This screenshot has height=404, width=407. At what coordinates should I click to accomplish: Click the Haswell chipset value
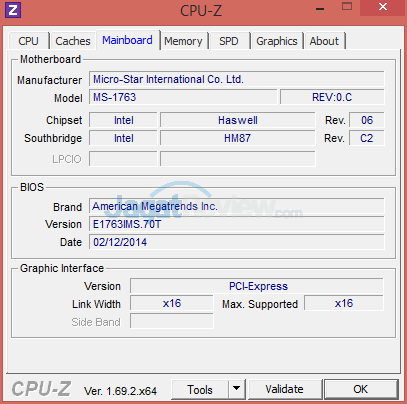point(238,120)
